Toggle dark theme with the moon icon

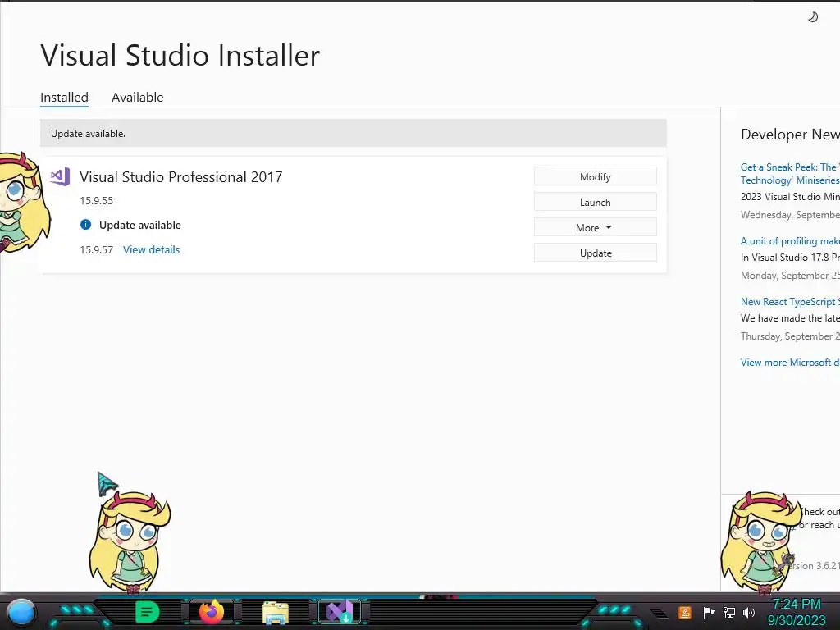point(813,17)
